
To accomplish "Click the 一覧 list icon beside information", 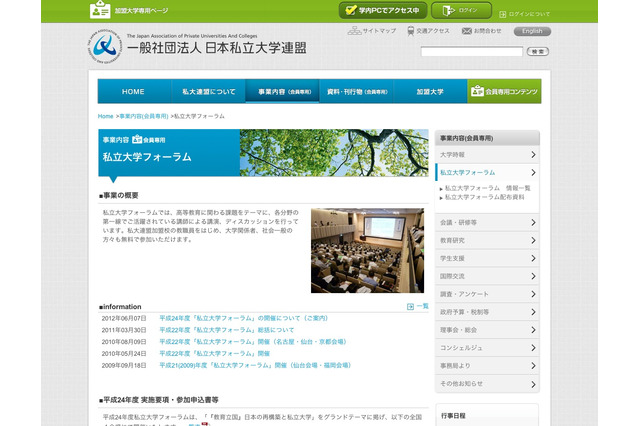I will tap(411, 306).
